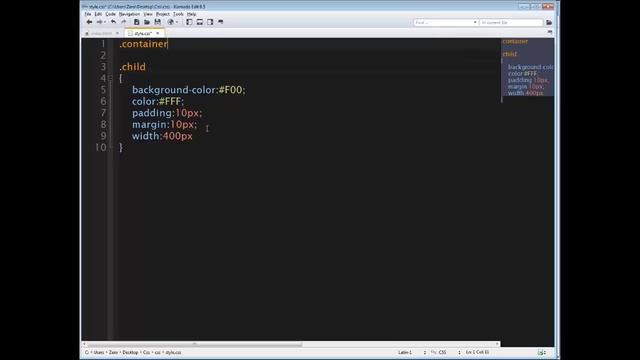Open the View menu

point(148,14)
